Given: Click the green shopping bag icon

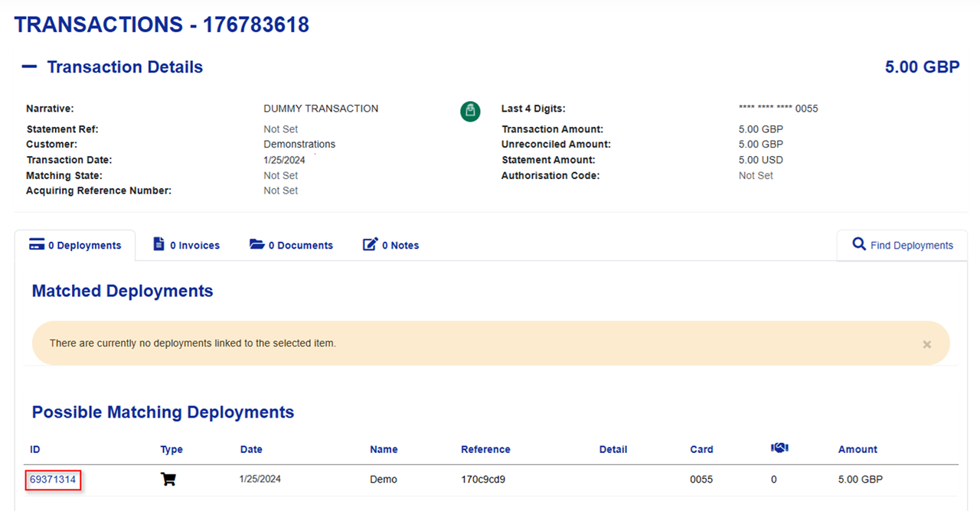Looking at the screenshot, I should (x=470, y=111).
